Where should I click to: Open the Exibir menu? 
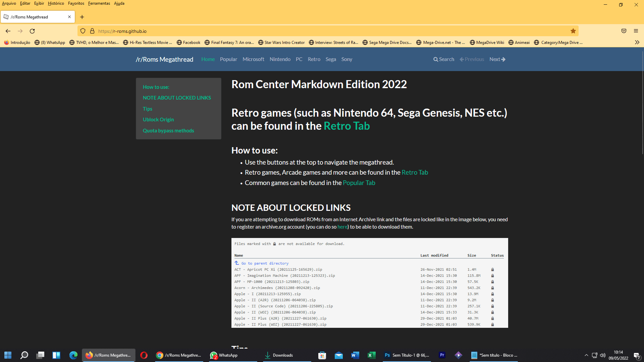(39, 3)
